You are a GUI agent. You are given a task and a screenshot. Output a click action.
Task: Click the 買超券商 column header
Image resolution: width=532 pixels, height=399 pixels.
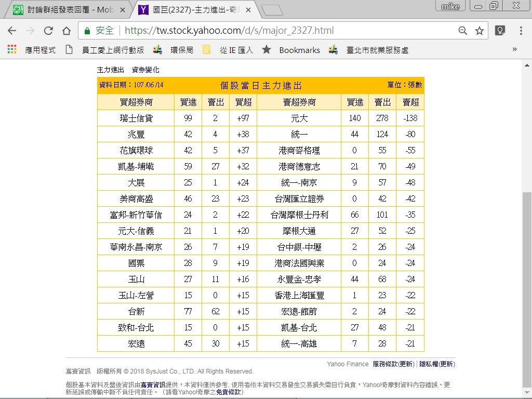[136, 102]
